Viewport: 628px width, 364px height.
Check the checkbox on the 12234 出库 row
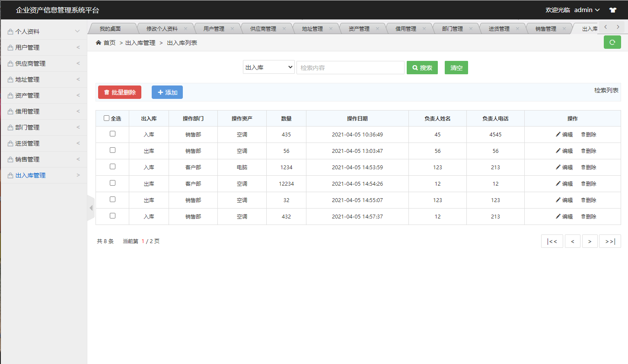(x=112, y=183)
